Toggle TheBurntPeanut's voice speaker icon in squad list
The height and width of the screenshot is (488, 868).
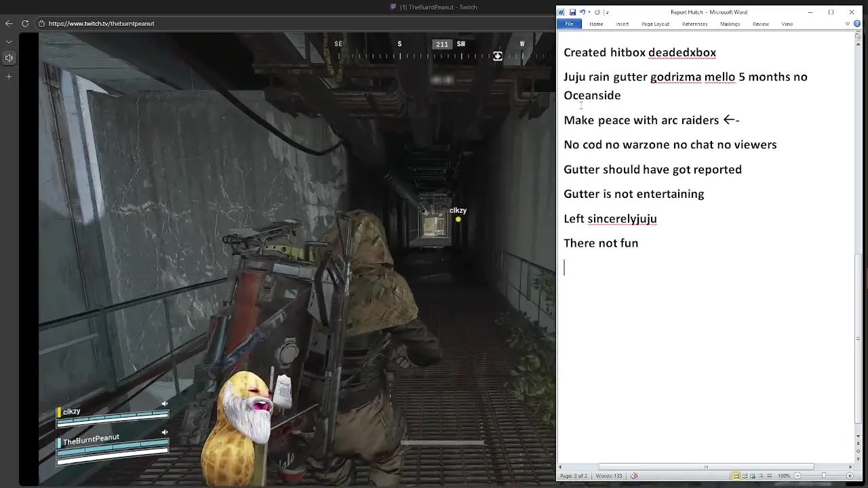tap(164, 432)
